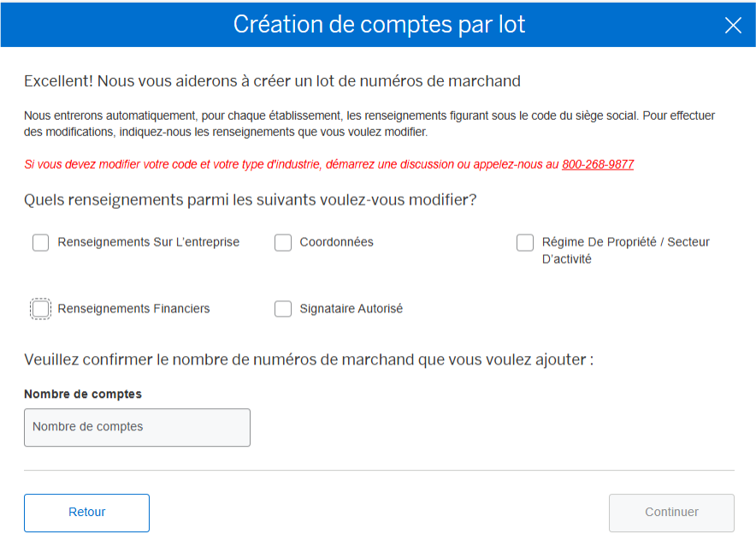
Task: Click the Renseignements Sur L'entreprise label text
Action: coord(149,242)
